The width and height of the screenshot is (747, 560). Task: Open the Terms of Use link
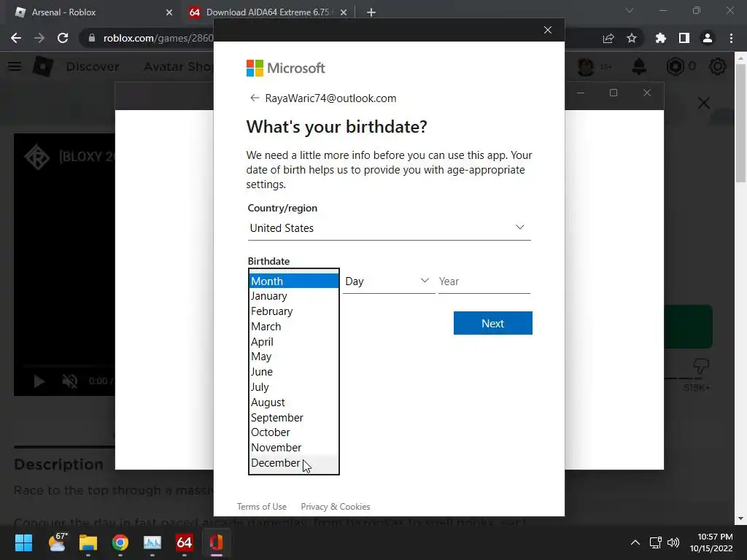pos(262,507)
